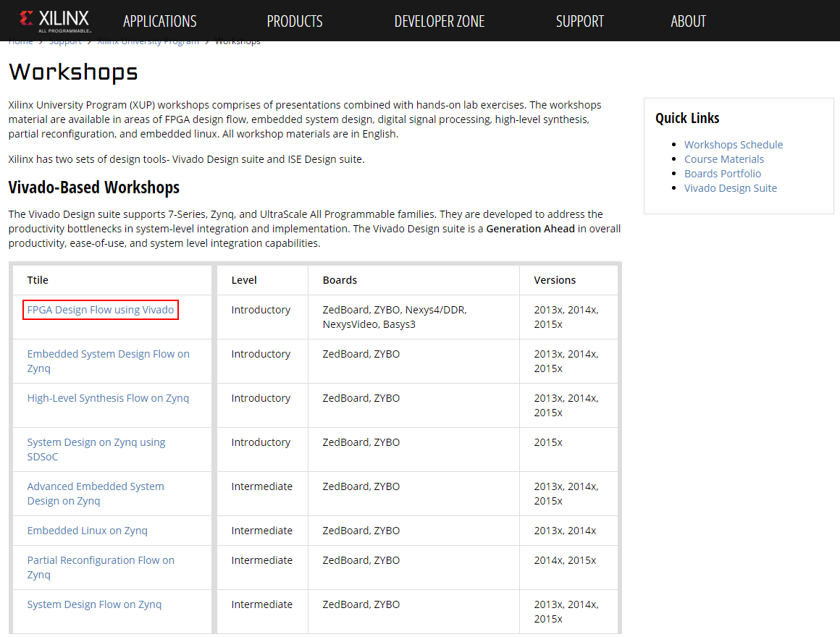
Task: Open the Workshops Schedule quick link
Action: pos(734,145)
